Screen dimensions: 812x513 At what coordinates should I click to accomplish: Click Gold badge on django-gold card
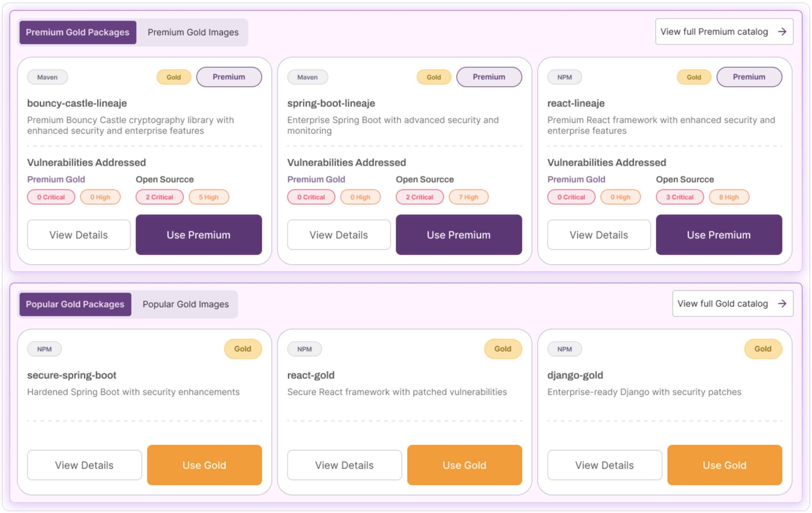[763, 349]
